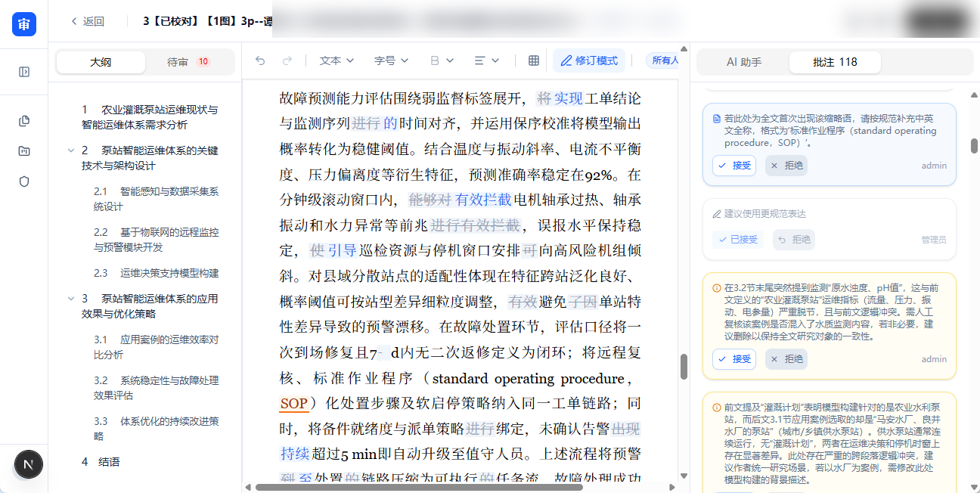The image size is (980, 493).
Task: Switch to the 待审 10 tab
Action: point(188,62)
